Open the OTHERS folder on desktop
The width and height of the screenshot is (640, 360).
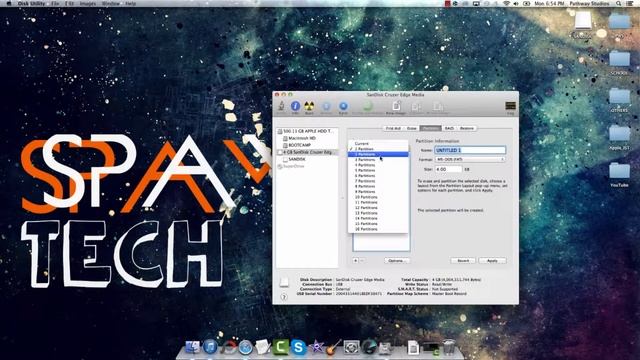coord(620,100)
